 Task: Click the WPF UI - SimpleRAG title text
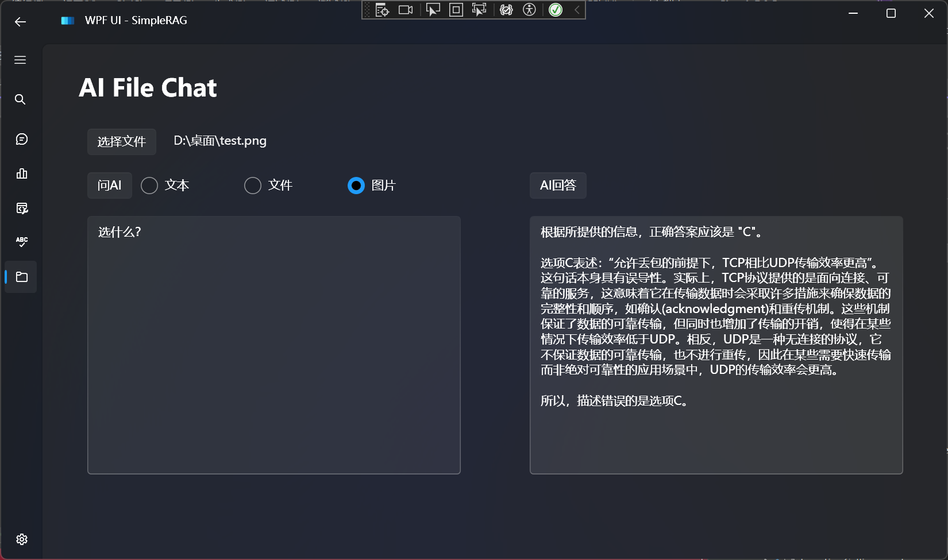click(136, 20)
